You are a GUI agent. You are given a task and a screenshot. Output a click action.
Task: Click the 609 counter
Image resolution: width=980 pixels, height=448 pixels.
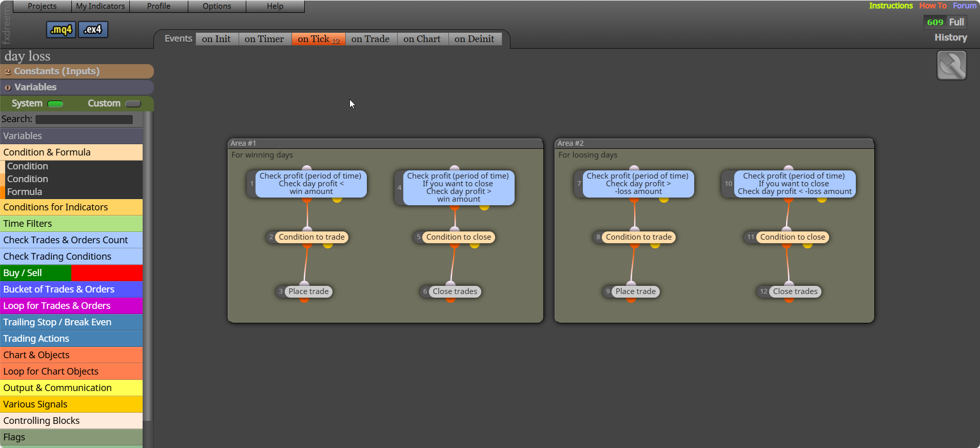(935, 22)
